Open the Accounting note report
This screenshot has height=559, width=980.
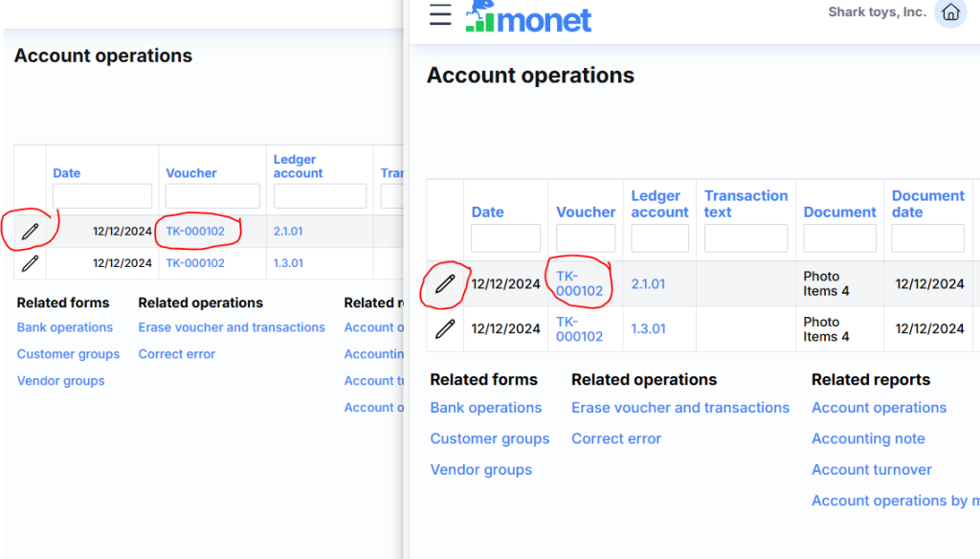[x=868, y=438]
